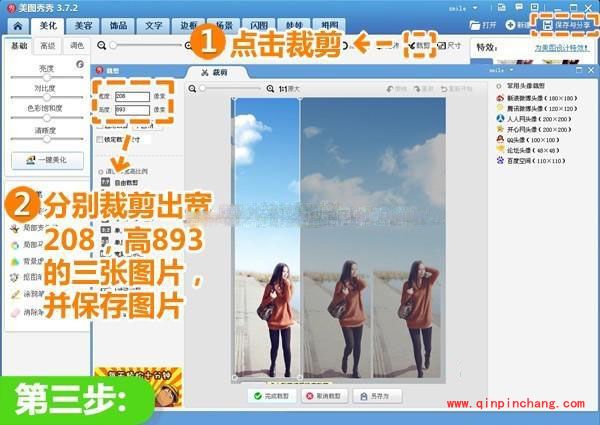Click the 保存与分享 button
This screenshot has width=600, height=425.
coord(566,25)
